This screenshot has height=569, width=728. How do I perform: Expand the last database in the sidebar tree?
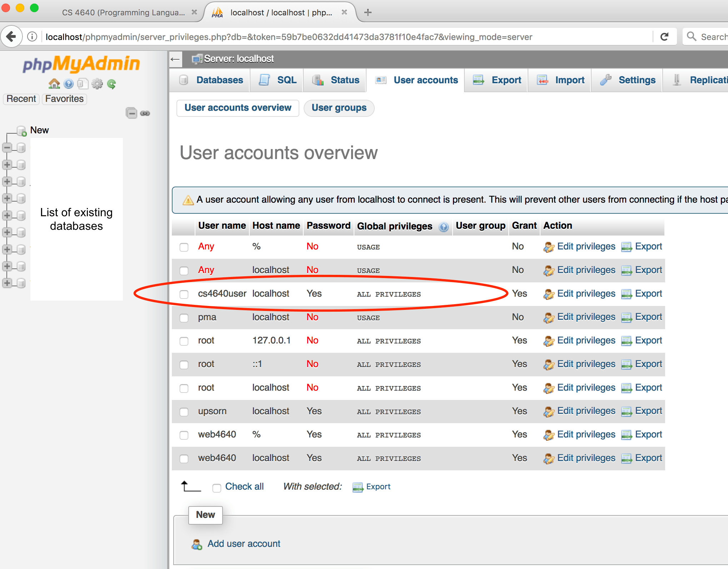pos(6,283)
